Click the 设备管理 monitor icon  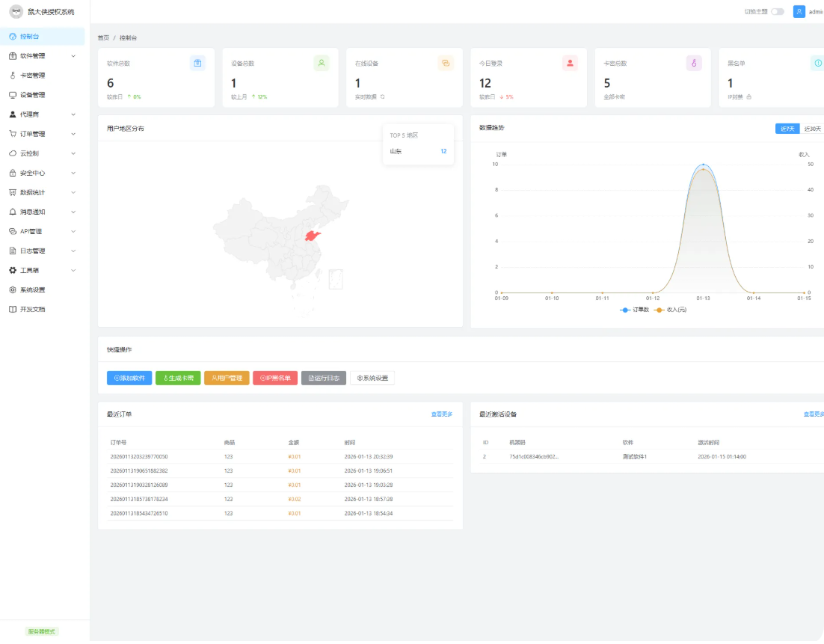12,94
